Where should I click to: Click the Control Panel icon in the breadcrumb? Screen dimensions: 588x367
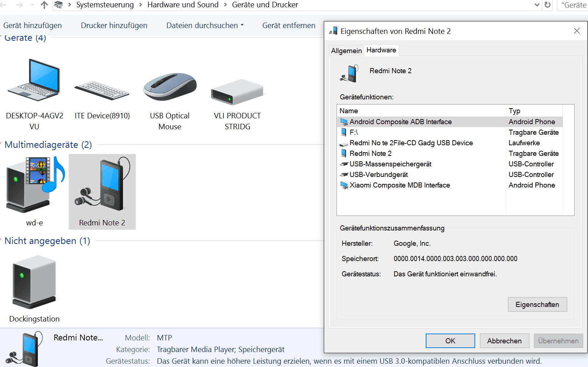point(58,5)
